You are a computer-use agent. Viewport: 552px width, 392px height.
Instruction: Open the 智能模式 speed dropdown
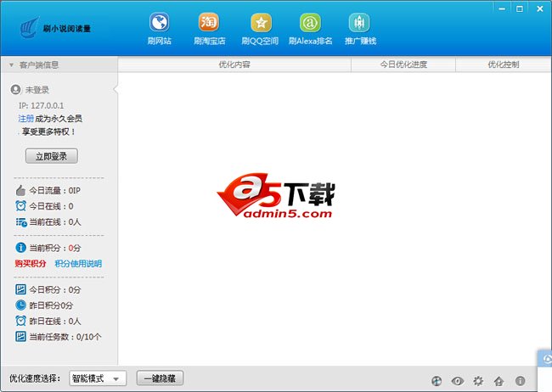[x=98, y=378]
